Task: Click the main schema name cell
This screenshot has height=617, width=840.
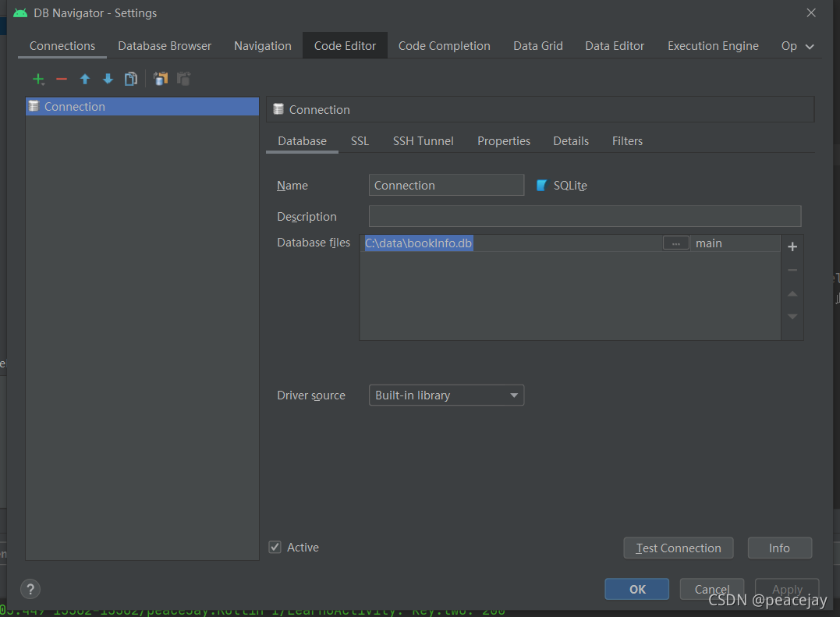Action: pyautogui.click(x=735, y=243)
